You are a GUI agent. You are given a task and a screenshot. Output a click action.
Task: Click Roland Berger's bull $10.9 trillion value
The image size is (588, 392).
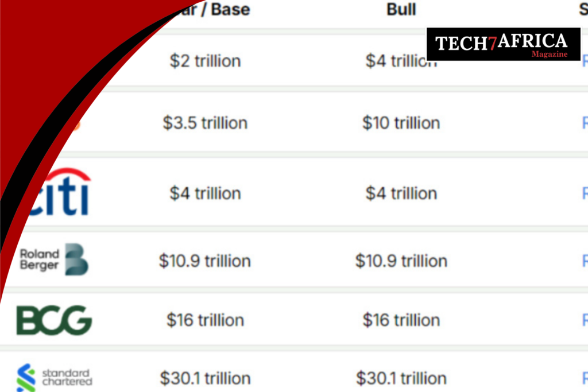(401, 261)
